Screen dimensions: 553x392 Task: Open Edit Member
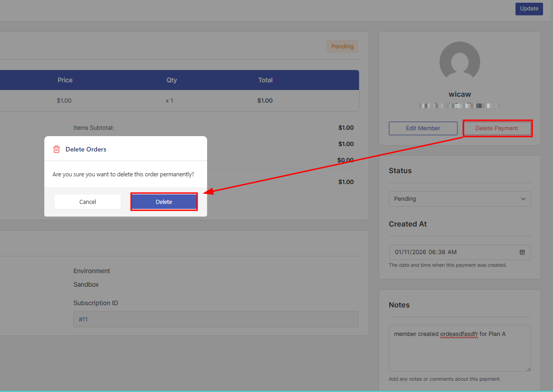(x=423, y=128)
